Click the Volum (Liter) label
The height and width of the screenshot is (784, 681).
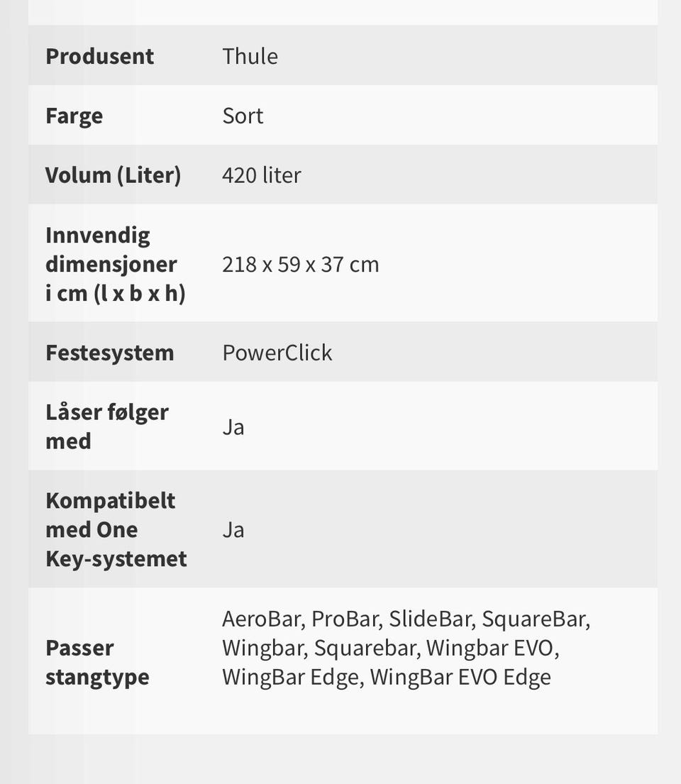113,175
